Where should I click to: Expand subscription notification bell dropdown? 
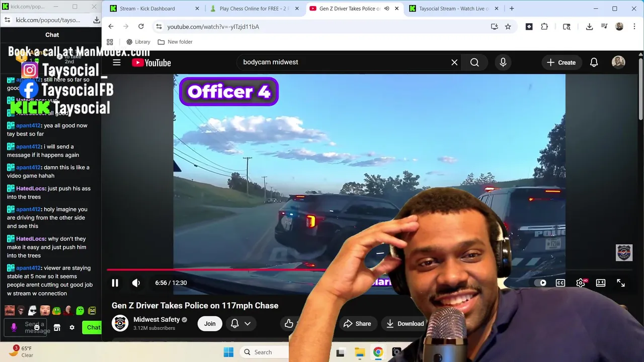pos(240,324)
